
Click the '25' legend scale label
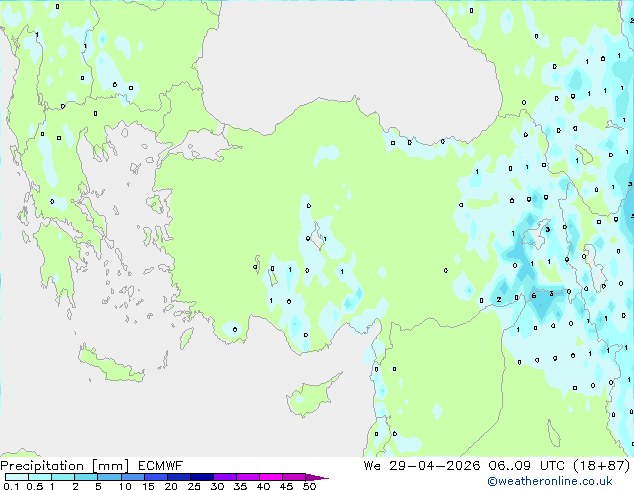(x=194, y=486)
